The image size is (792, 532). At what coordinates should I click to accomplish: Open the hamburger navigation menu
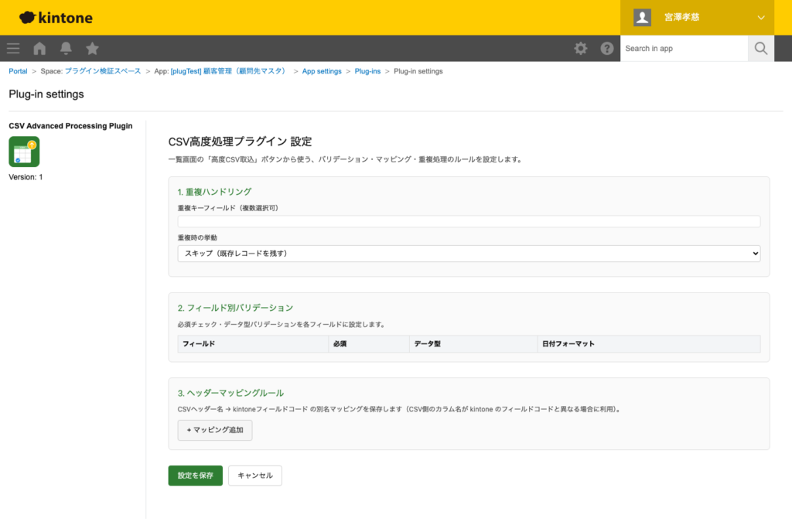tap(12, 48)
